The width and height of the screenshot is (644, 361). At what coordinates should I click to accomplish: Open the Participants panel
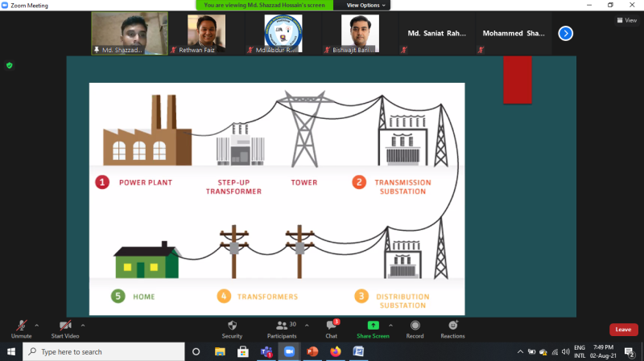282,327
